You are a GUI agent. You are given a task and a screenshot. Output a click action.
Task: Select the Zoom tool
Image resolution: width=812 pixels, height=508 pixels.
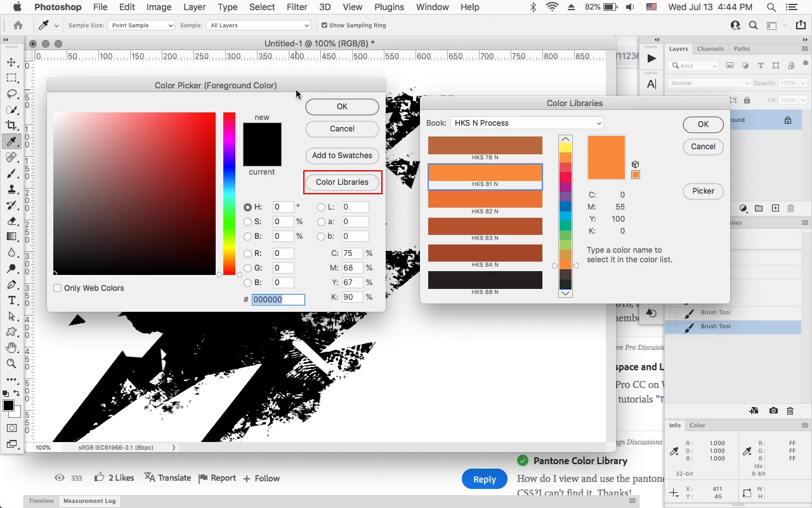(11, 363)
